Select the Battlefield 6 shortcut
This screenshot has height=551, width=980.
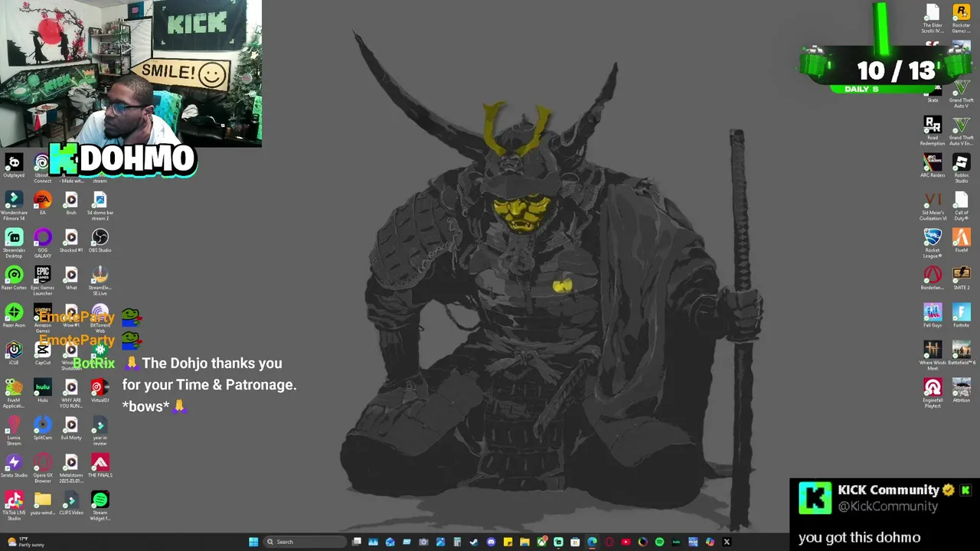962,354
